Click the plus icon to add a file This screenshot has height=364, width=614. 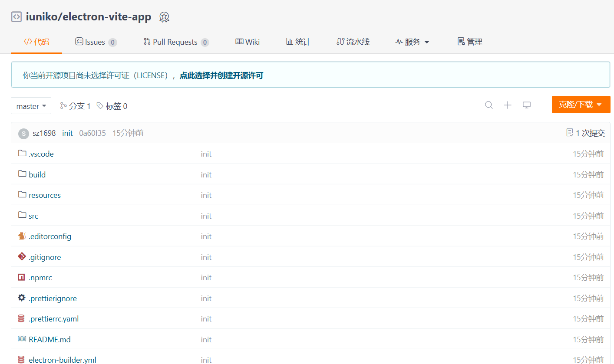coord(508,105)
